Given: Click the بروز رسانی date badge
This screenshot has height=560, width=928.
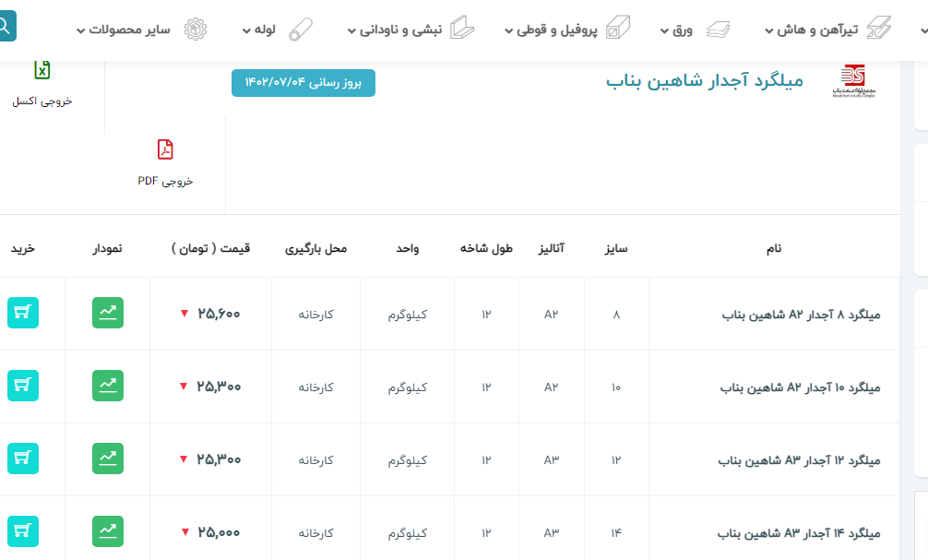Looking at the screenshot, I should (x=303, y=82).
